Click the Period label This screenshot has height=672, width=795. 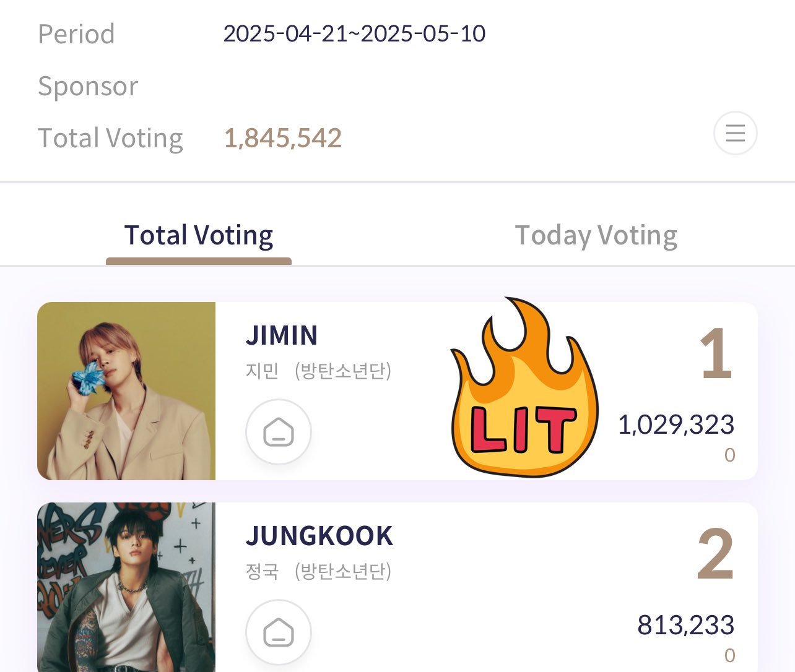pyautogui.click(x=76, y=33)
